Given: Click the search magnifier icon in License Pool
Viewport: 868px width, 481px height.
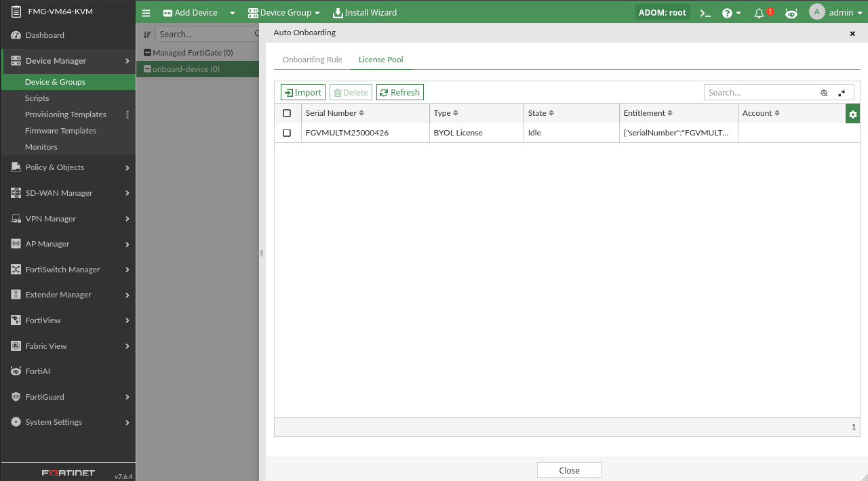Looking at the screenshot, I should tap(824, 93).
